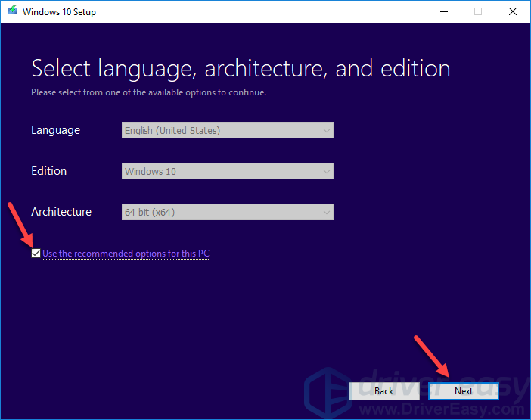Click the Architecture field label

tap(61, 212)
